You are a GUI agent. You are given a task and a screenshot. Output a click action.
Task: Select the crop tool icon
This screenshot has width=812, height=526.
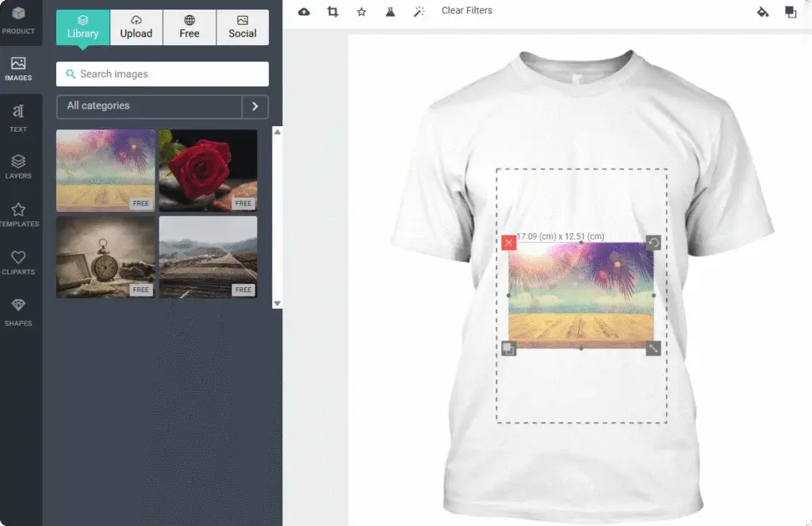coord(332,11)
